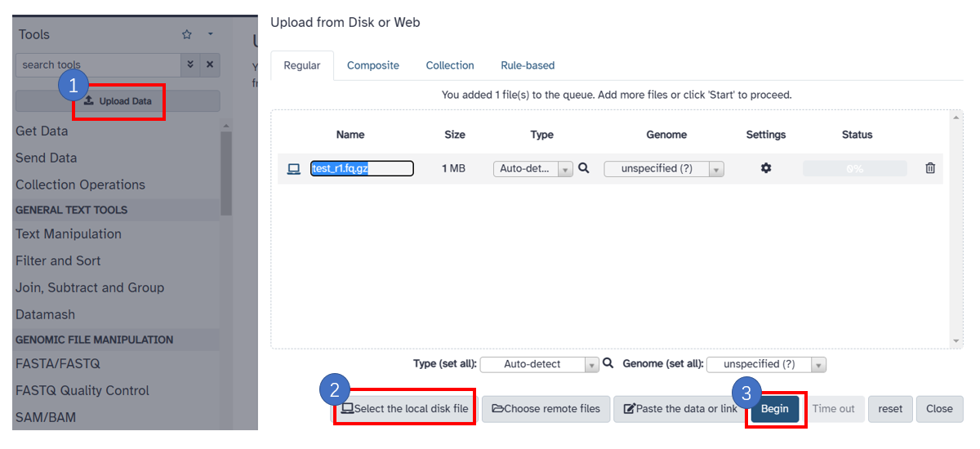980x449 pixels.
Task: Open the Tools panel options caret
Action: (x=210, y=34)
